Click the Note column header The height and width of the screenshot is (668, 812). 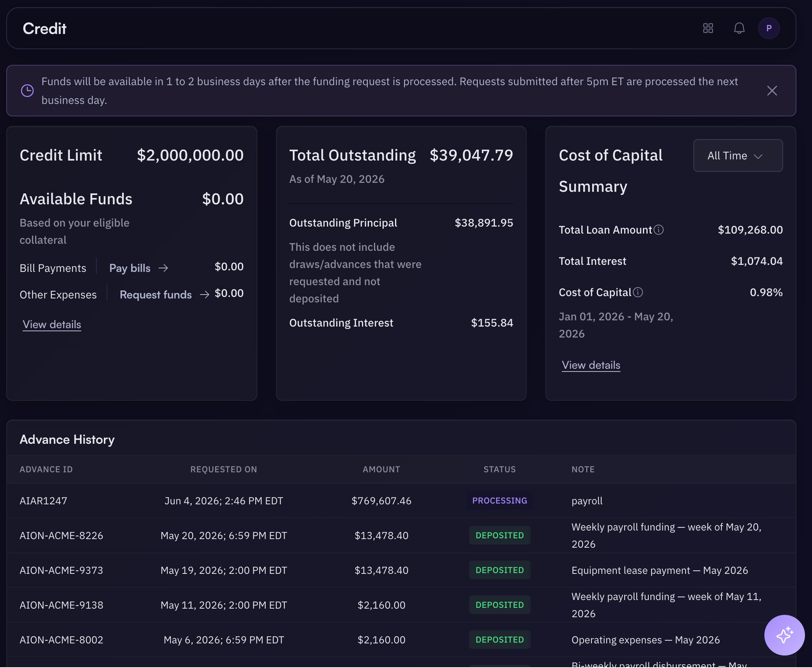583,469
